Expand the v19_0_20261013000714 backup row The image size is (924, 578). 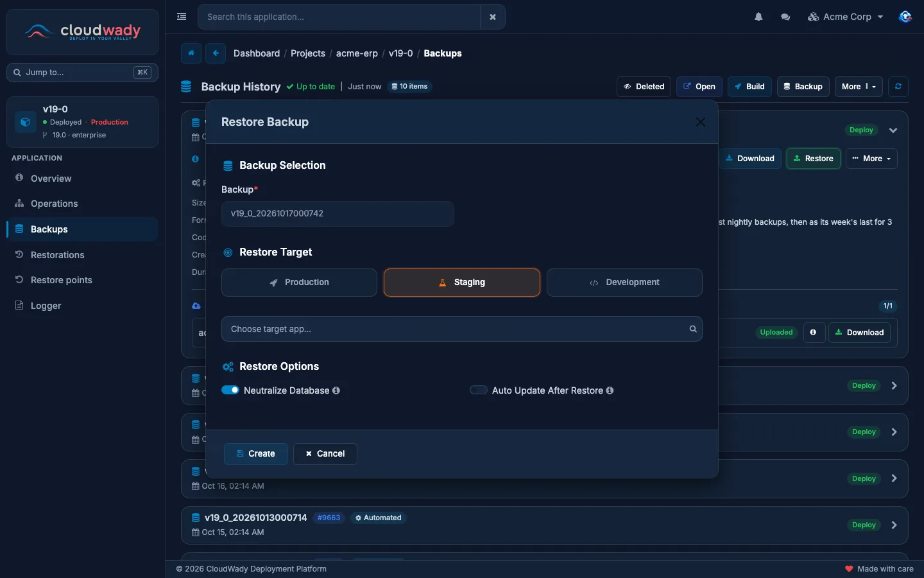click(894, 525)
